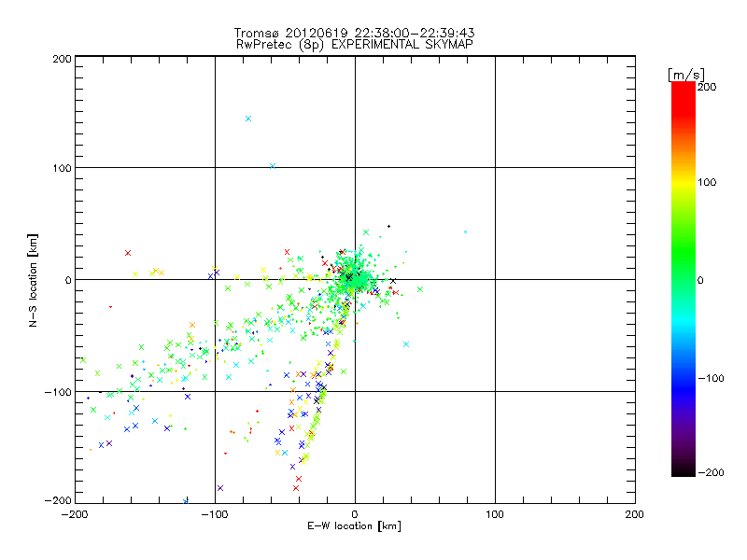The height and width of the screenshot is (560, 747).
Task: Pick the black bottom end of the colorbar
Action: point(684,471)
